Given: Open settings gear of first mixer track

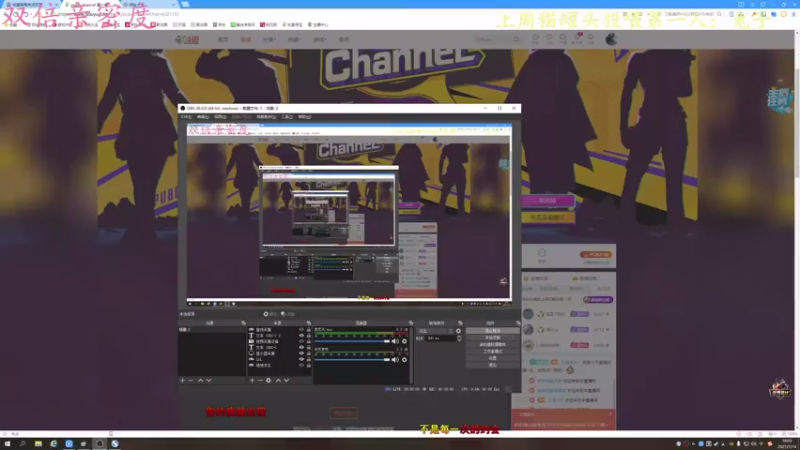Looking at the screenshot, I should point(405,341).
